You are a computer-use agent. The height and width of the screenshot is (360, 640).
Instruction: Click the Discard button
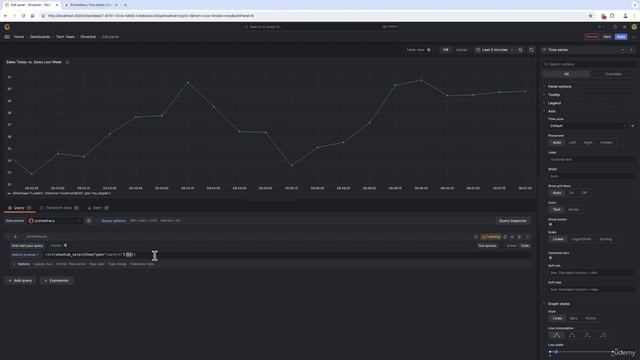tap(591, 37)
